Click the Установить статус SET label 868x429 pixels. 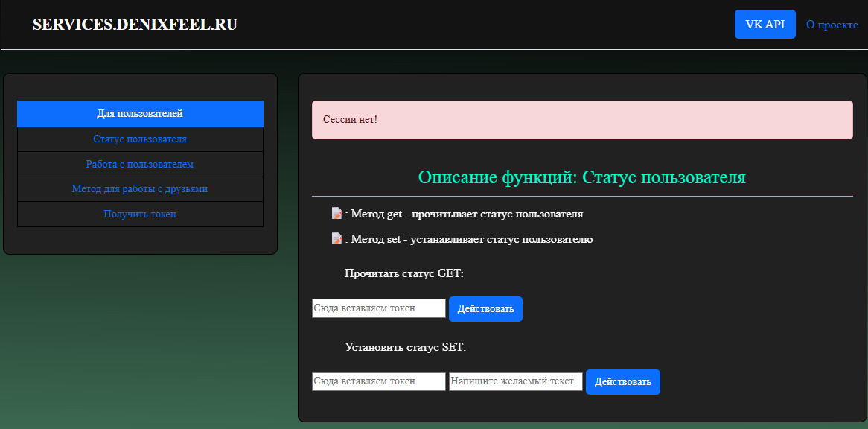pos(406,348)
